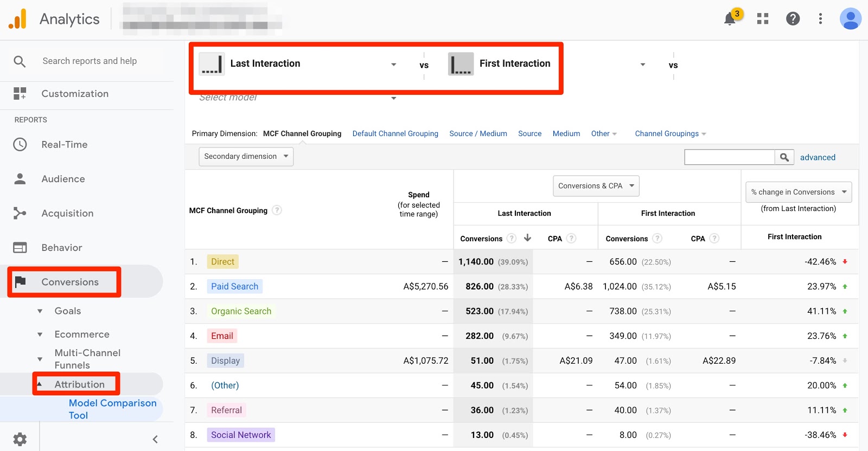This screenshot has height=451, width=868.
Task: Open the help question mark icon
Action: (793, 19)
